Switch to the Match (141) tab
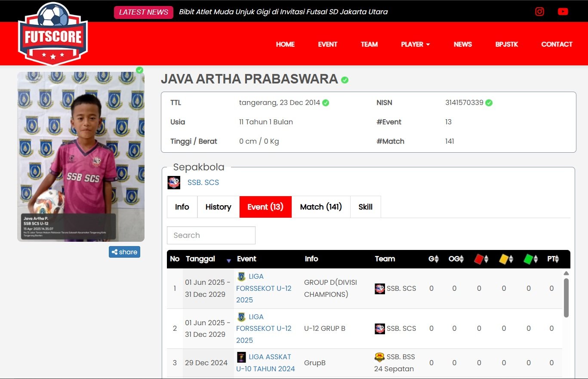This screenshot has width=588, height=379. coord(321,207)
